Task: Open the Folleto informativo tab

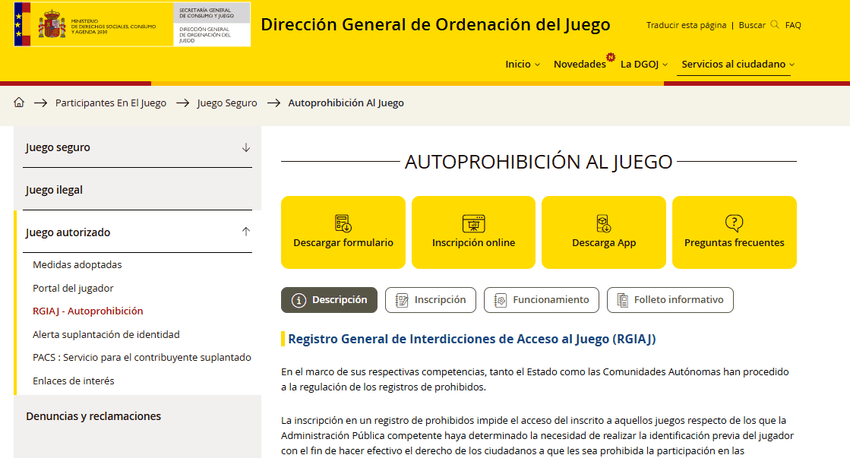Action: point(669,300)
